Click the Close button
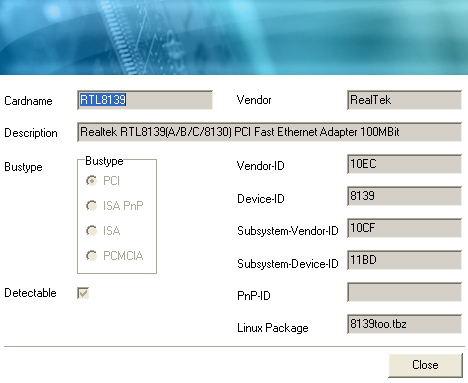This screenshot has height=383, width=468. click(x=425, y=365)
